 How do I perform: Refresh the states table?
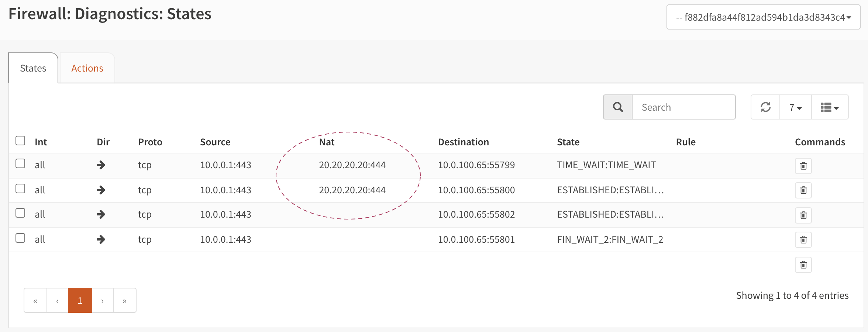pos(765,107)
